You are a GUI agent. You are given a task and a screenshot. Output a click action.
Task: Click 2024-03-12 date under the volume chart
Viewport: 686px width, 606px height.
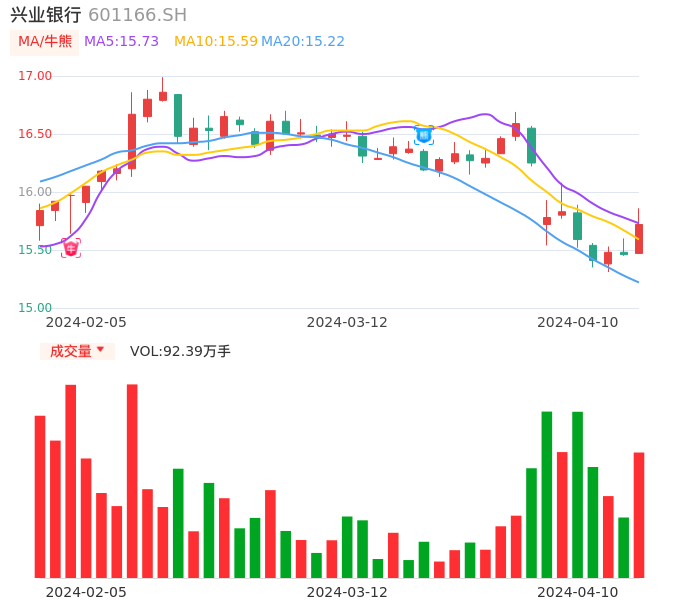(347, 592)
